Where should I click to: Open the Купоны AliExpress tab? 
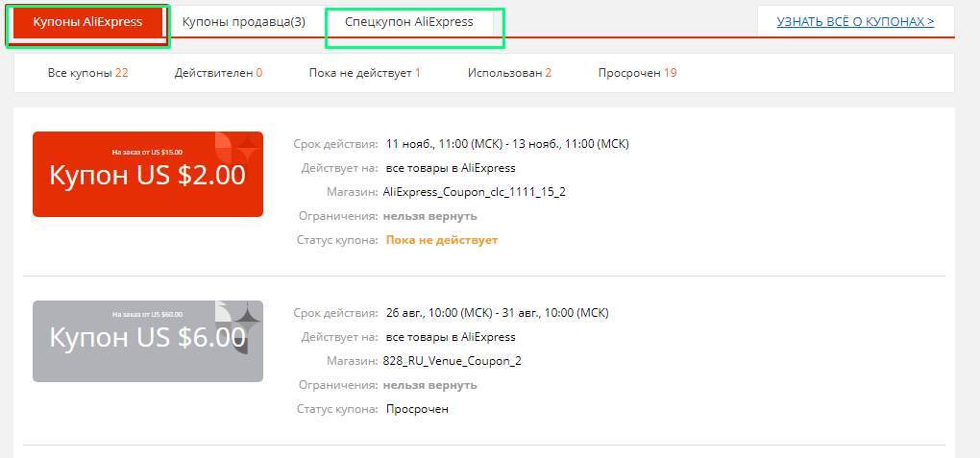(x=87, y=22)
